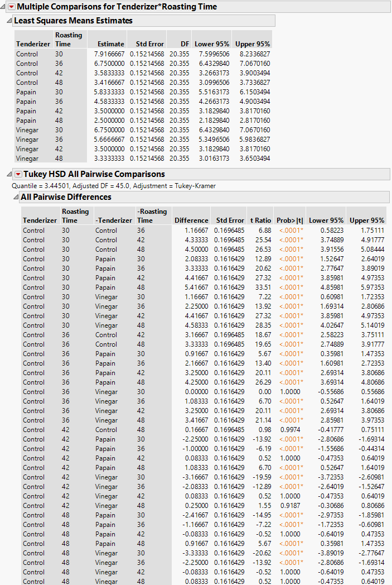Collapse Tukey HSD All Pairwise Comparisons section
Image resolution: width=392 pixels, height=585 pixels.
click(x=8, y=174)
